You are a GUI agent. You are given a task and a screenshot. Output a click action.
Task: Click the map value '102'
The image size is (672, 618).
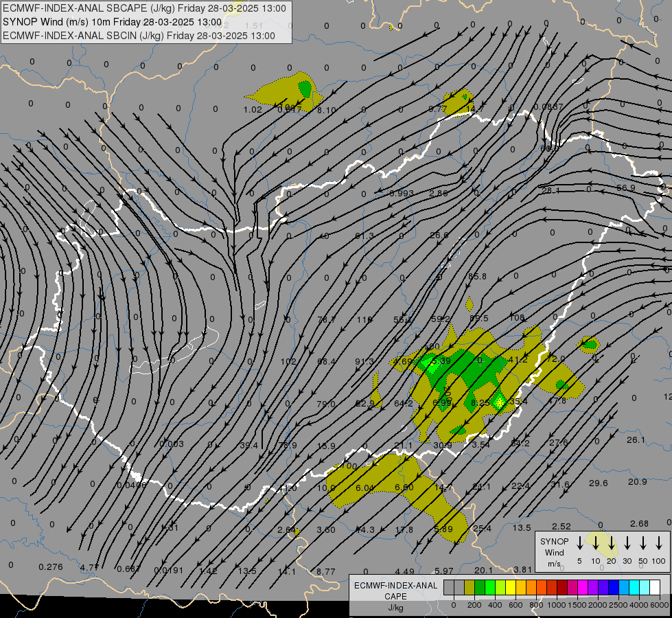point(288,362)
